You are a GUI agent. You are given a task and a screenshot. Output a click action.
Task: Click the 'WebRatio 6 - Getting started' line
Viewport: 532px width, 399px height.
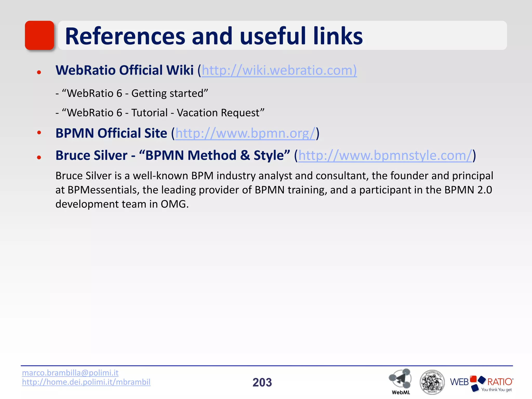(132, 93)
